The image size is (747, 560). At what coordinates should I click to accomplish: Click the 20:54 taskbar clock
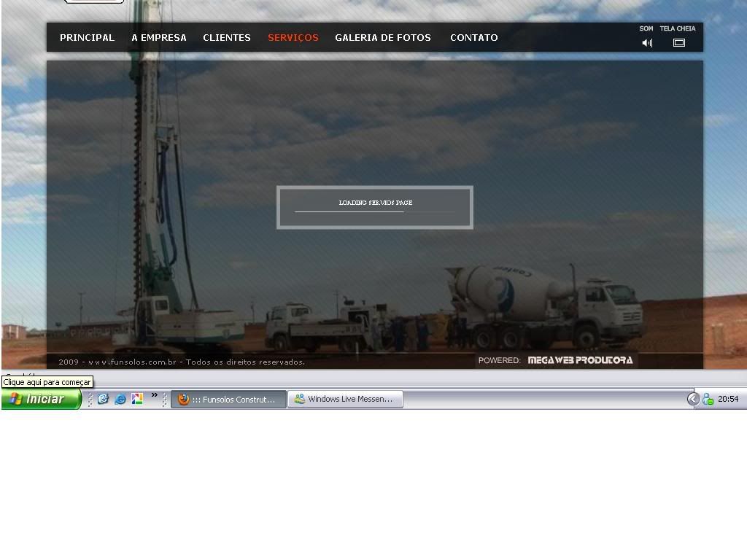click(728, 399)
